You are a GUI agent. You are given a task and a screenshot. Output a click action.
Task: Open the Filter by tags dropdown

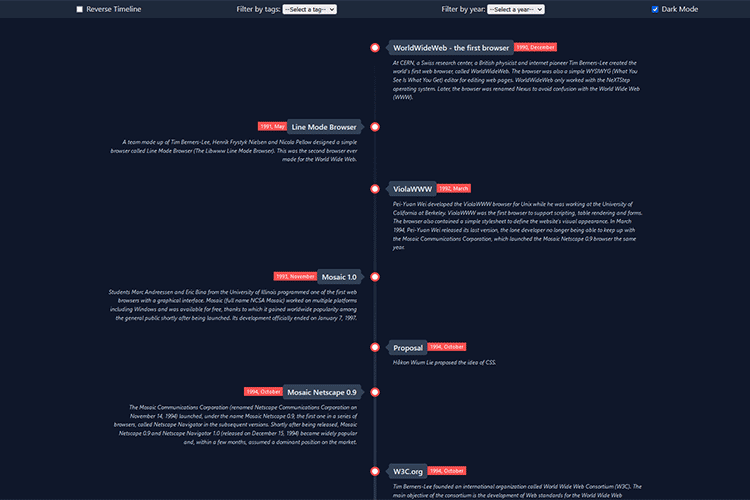309,9
